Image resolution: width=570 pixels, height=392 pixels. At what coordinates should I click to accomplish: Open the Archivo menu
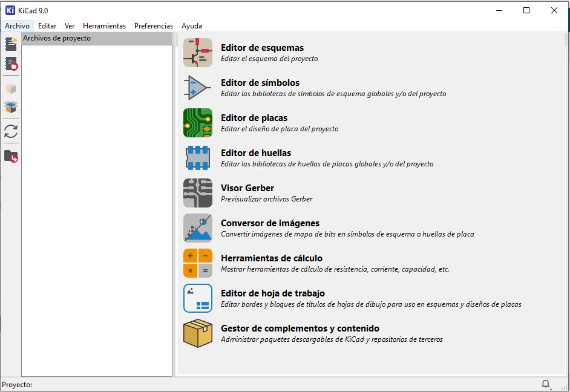pos(17,26)
